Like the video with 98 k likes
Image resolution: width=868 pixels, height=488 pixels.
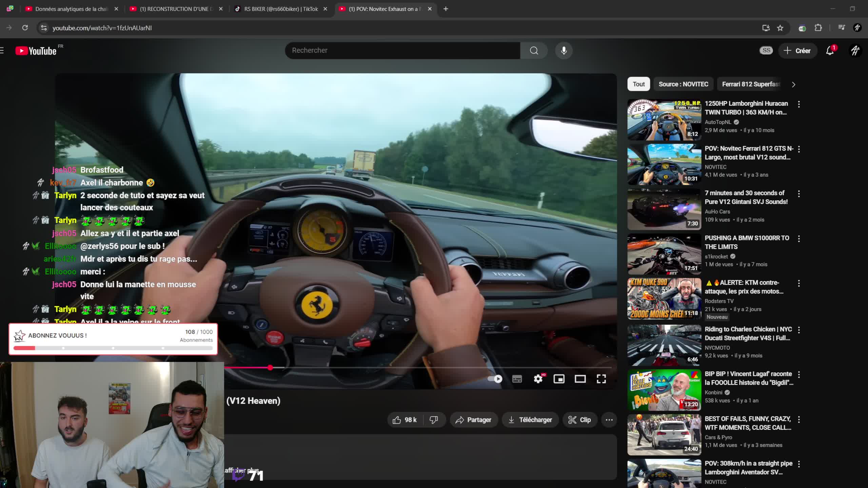click(405, 420)
